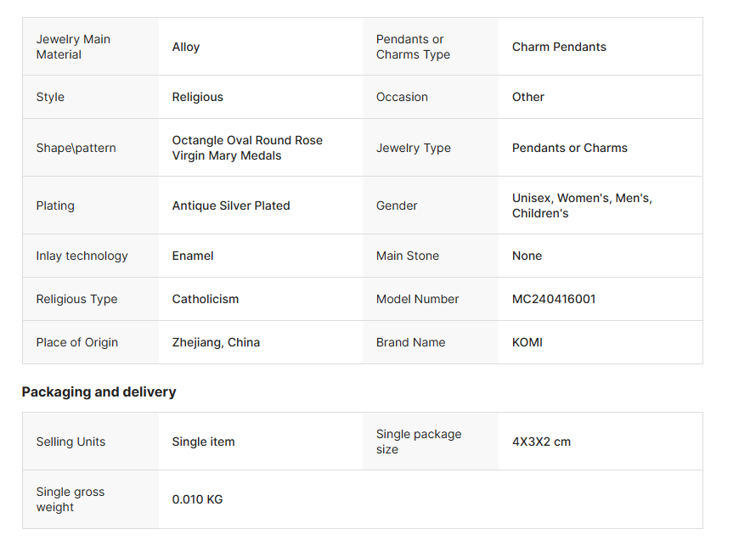Select the 'Pendants or Charms' jewelry type value
The height and width of the screenshot is (546, 756).
(569, 148)
